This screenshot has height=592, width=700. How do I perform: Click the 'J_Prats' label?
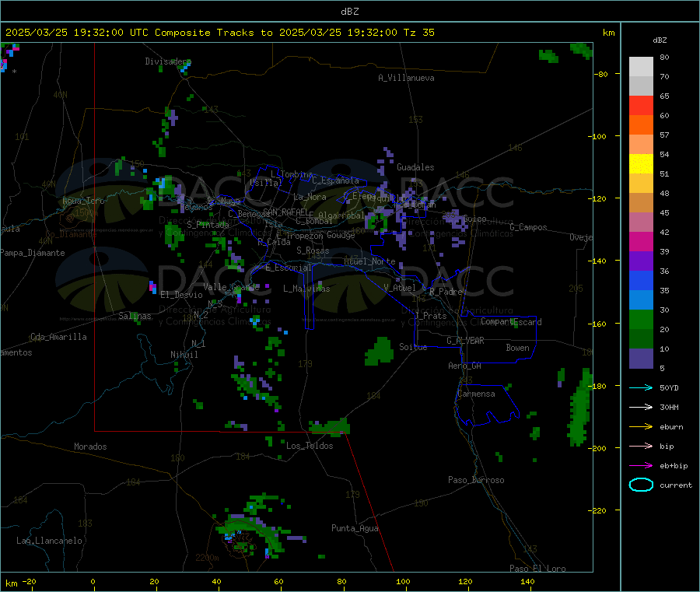click(x=430, y=316)
